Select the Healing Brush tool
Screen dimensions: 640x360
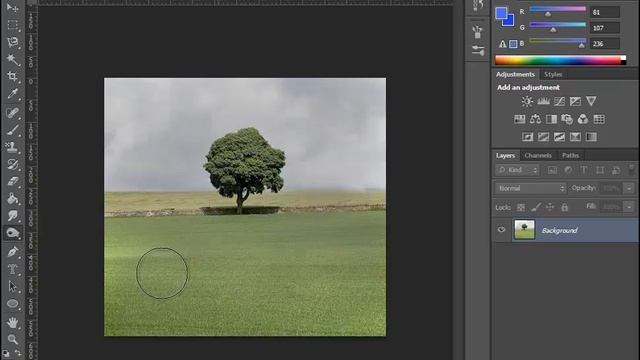(x=12, y=113)
